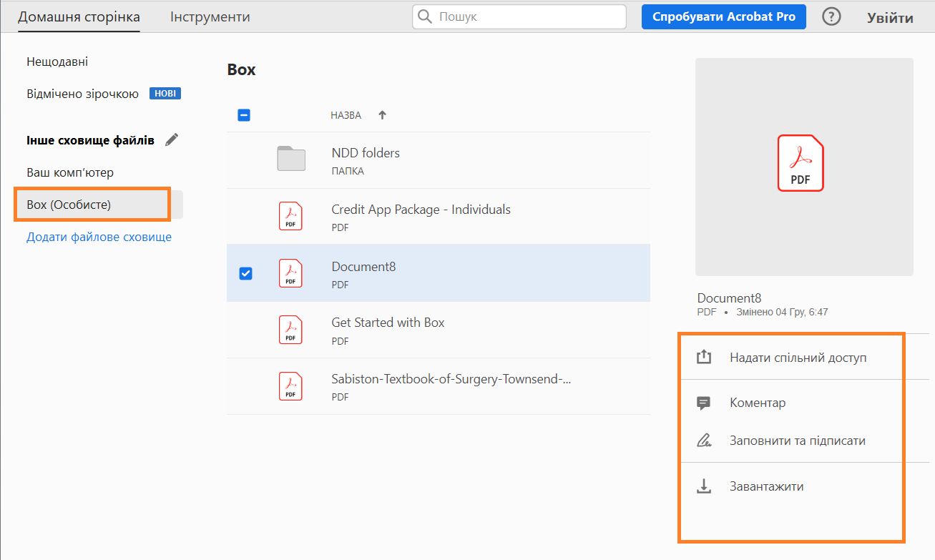Screen dimensions: 935x560
Task: Uncheck the Document8 checkbox
Action: click(245, 273)
